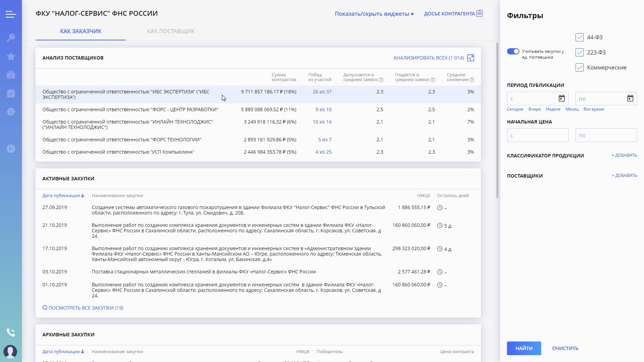The width and height of the screenshot is (644, 362).
Task: Click clock icon for 03.10.2019 purchase
Action: (x=440, y=272)
